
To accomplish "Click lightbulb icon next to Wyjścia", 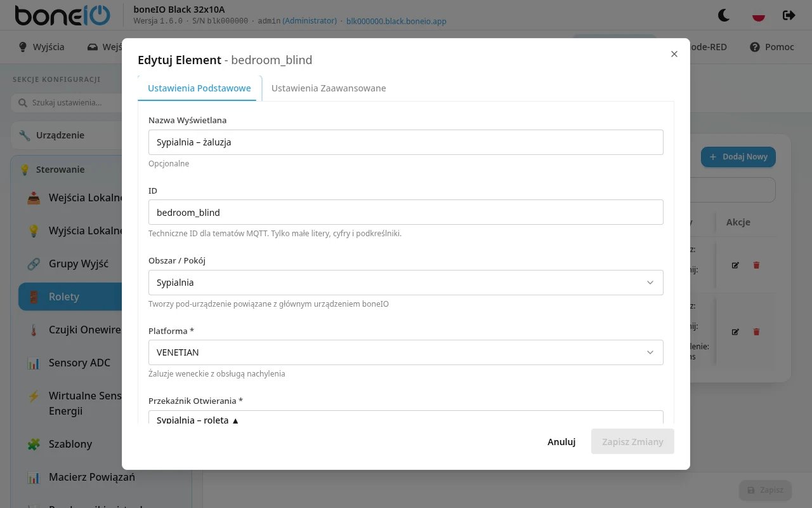I will 23,47.
